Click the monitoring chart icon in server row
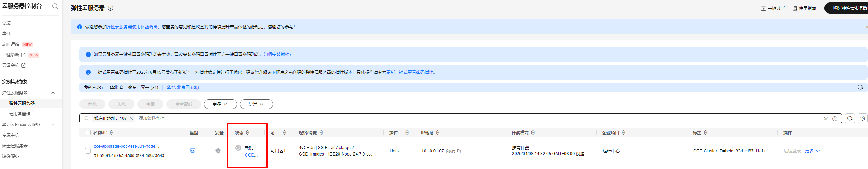The image size is (868, 169). click(x=193, y=151)
